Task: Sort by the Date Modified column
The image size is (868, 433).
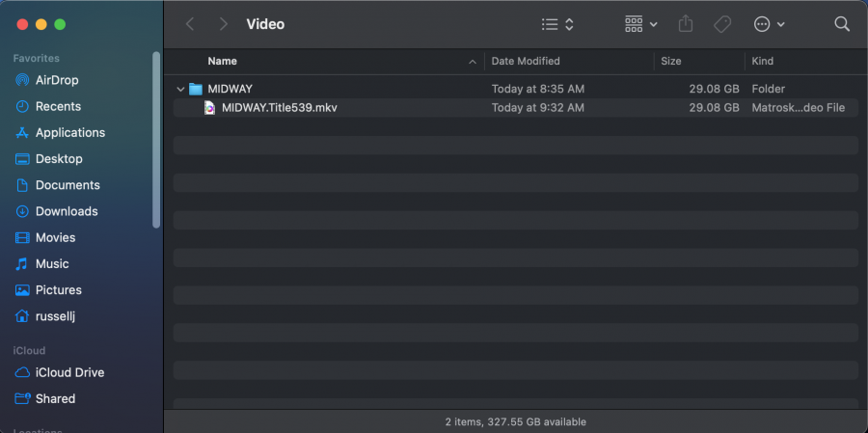Action: [526, 61]
